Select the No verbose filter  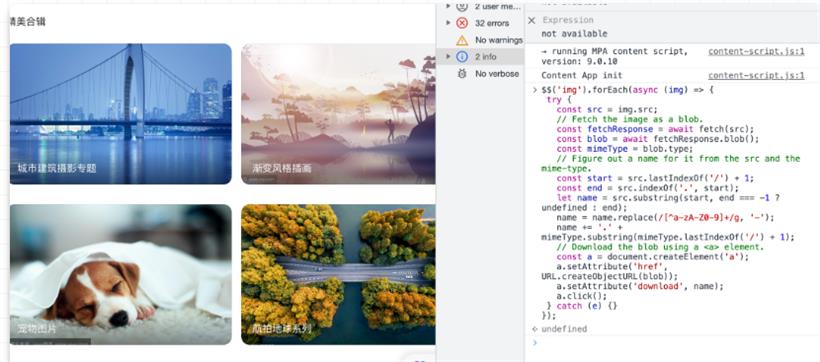click(480, 74)
